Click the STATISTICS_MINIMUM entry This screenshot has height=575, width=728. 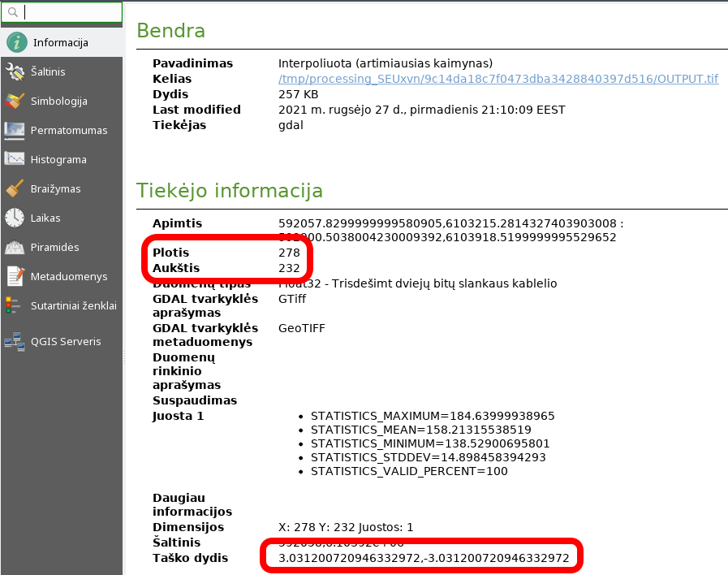pos(430,443)
